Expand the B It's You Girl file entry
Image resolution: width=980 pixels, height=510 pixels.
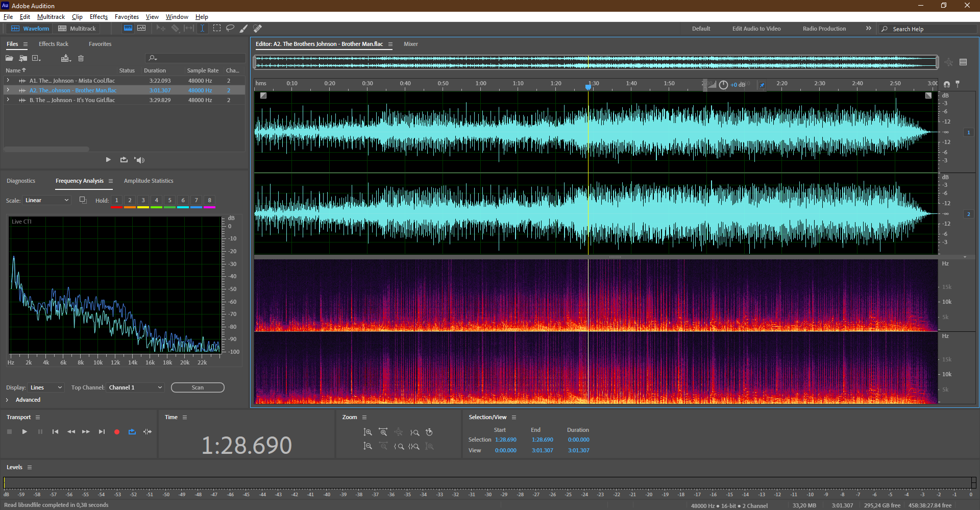(x=8, y=100)
